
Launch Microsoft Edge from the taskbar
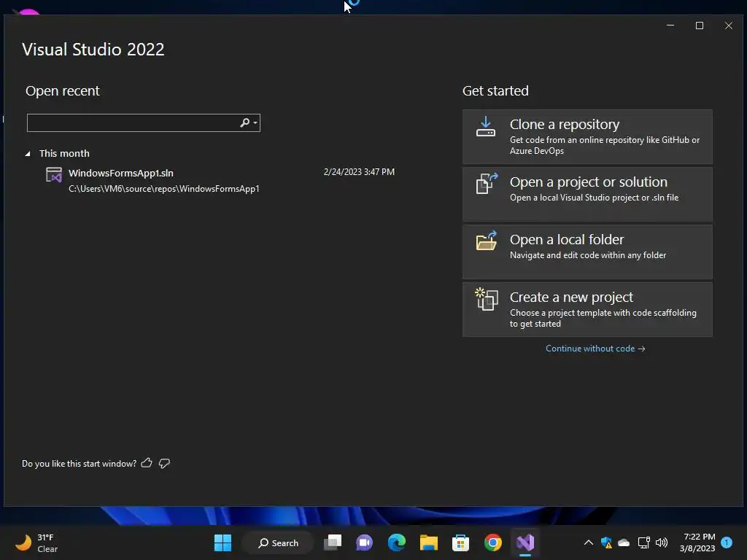pos(396,542)
